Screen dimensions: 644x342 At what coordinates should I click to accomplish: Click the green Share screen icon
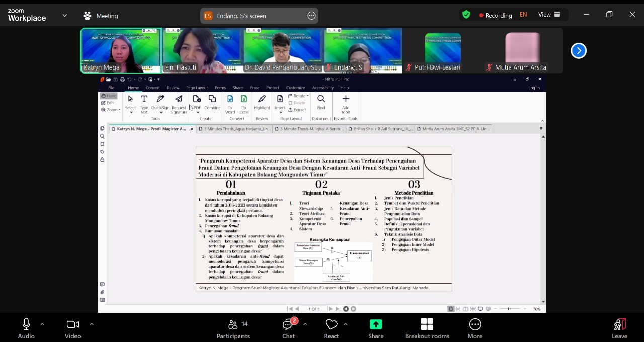(x=376, y=325)
